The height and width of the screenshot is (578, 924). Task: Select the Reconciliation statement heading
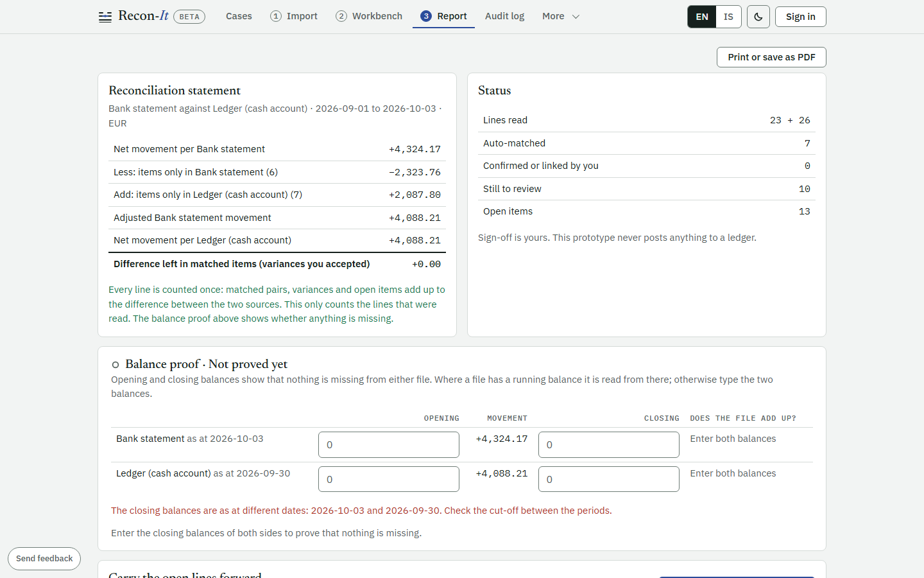coord(175,91)
